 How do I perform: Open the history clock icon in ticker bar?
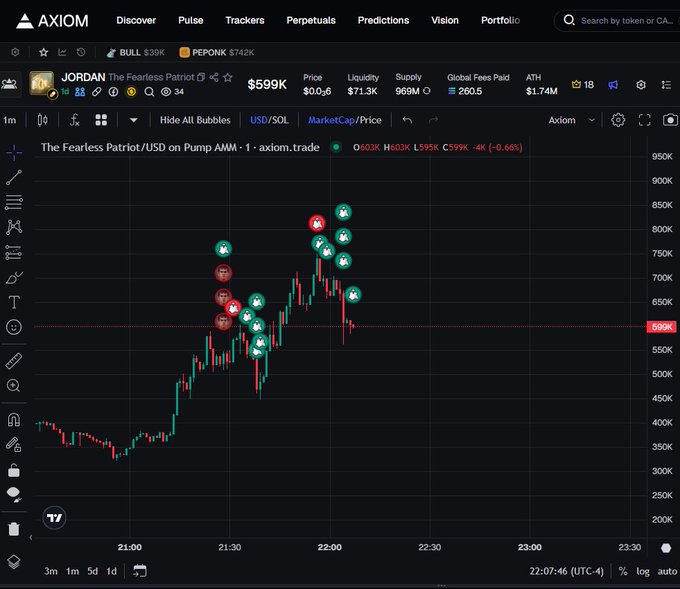(81, 52)
